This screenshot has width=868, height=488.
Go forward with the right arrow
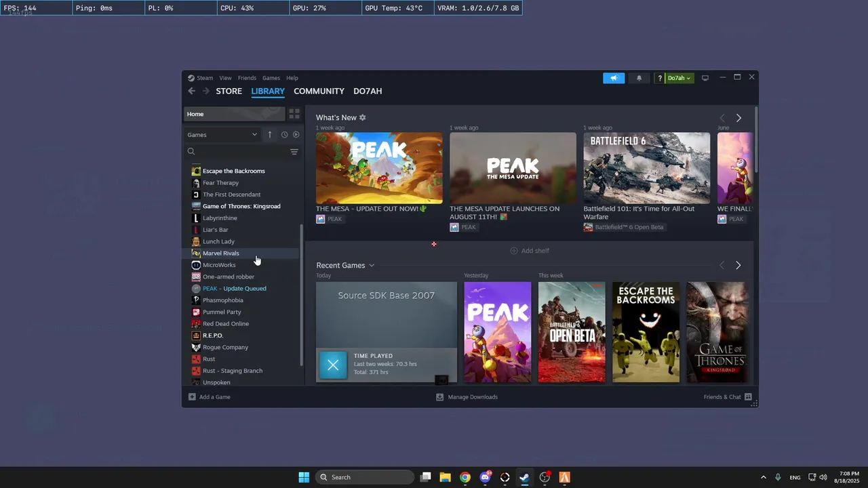point(205,91)
